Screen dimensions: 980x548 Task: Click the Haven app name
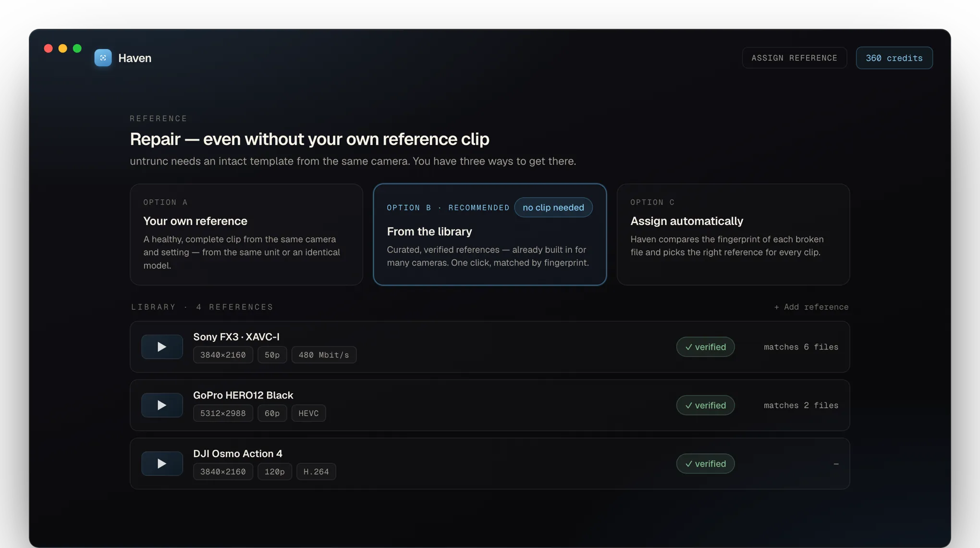[x=135, y=58]
